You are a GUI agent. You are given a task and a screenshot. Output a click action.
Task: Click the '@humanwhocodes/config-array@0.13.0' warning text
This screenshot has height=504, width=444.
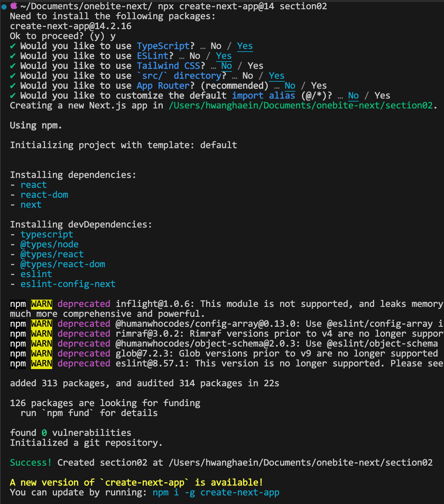coord(279,324)
